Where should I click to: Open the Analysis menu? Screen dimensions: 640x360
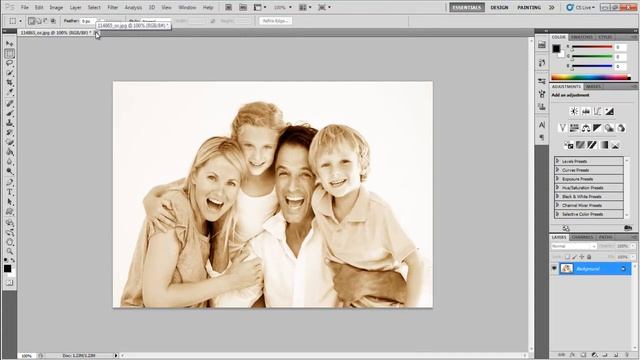pyautogui.click(x=133, y=7)
